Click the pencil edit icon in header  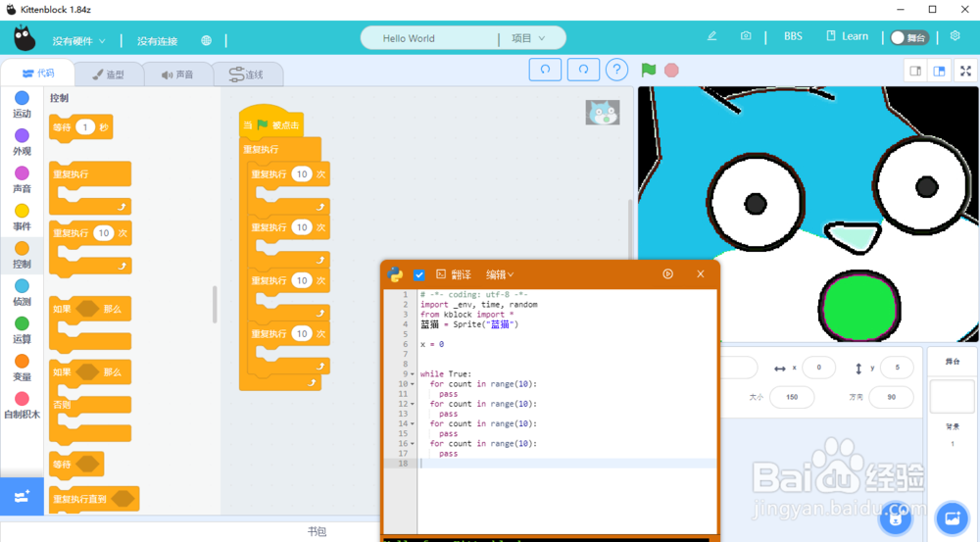[711, 36]
